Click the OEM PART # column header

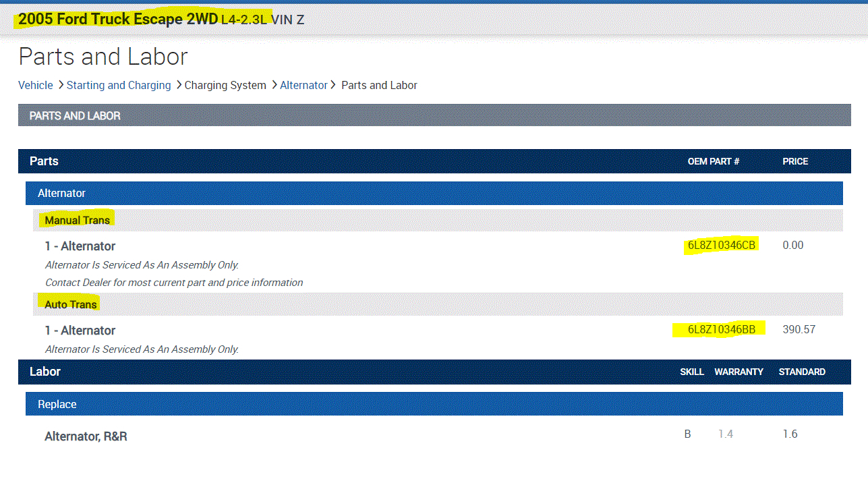(x=714, y=161)
